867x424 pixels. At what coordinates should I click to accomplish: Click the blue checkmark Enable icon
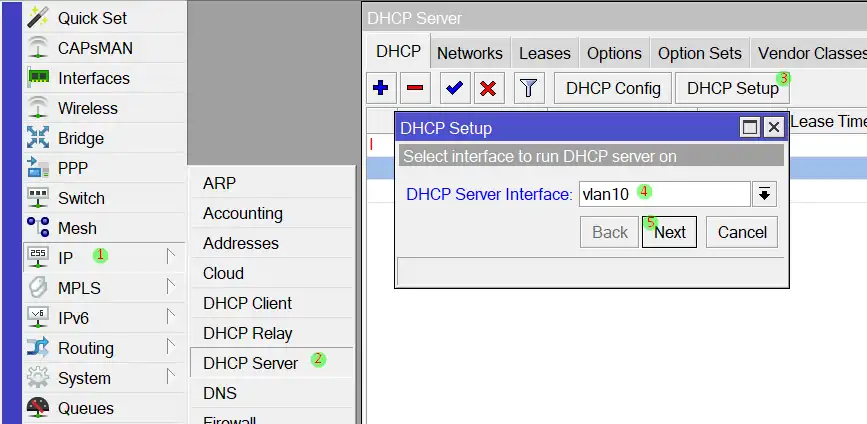tap(454, 88)
